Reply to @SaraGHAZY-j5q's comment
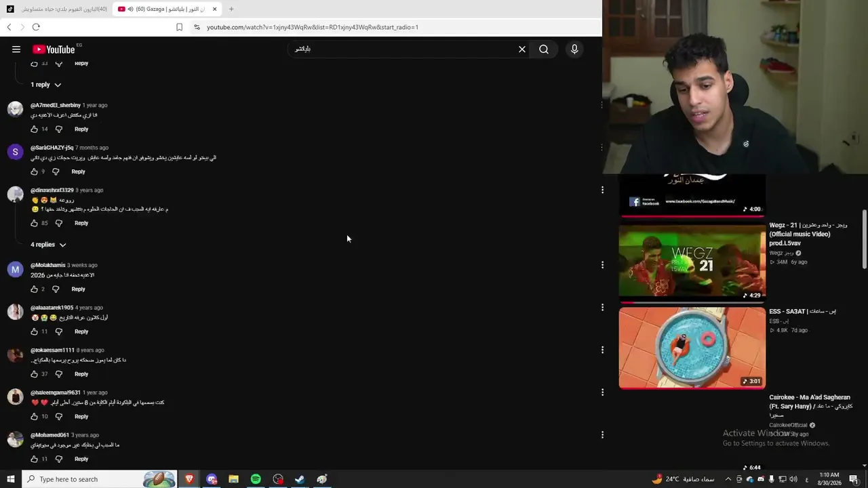868x488 pixels. pos(78,171)
